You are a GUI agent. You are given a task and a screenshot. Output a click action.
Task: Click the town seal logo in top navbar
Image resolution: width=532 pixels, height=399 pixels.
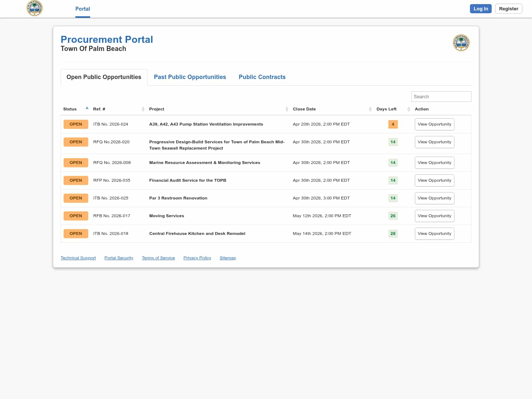pos(35,8)
